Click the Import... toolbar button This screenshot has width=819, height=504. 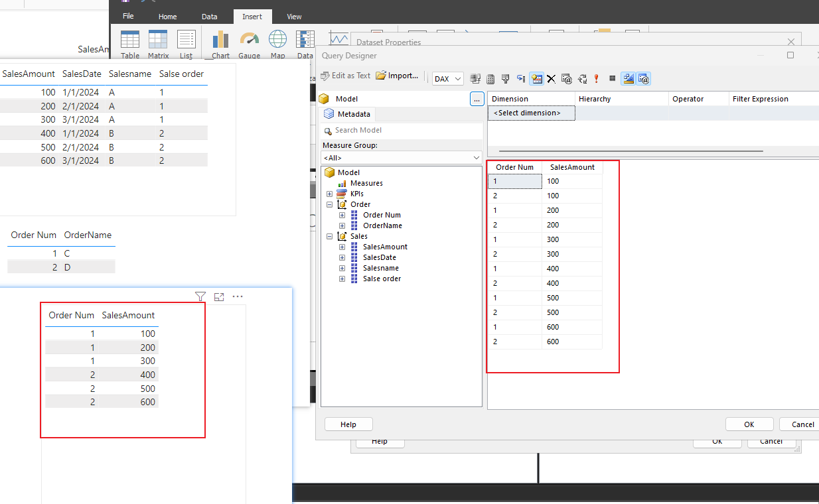(397, 76)
